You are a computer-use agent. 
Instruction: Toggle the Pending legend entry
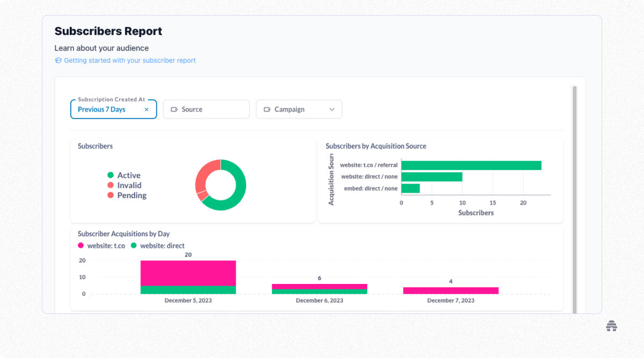[x=127, y=195]
